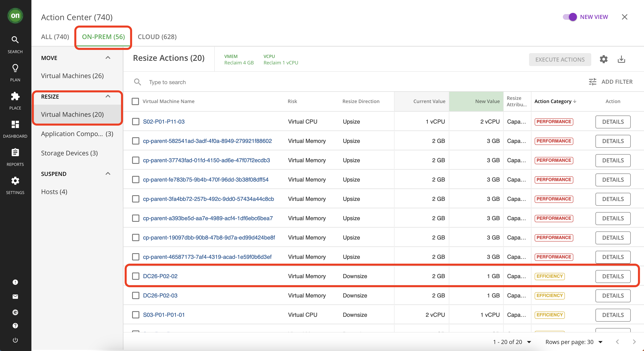Open Details for DC26-P02-02
Screen dimensions: 644x351
pos(613,276)
